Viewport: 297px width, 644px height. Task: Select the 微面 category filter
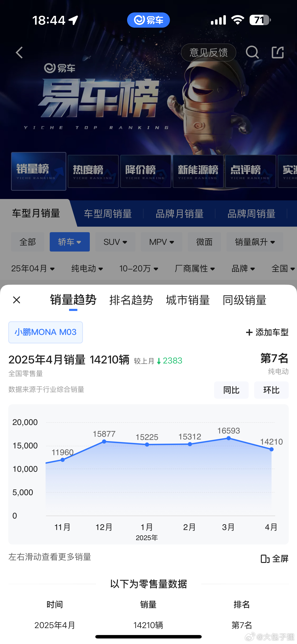(204, 242)
